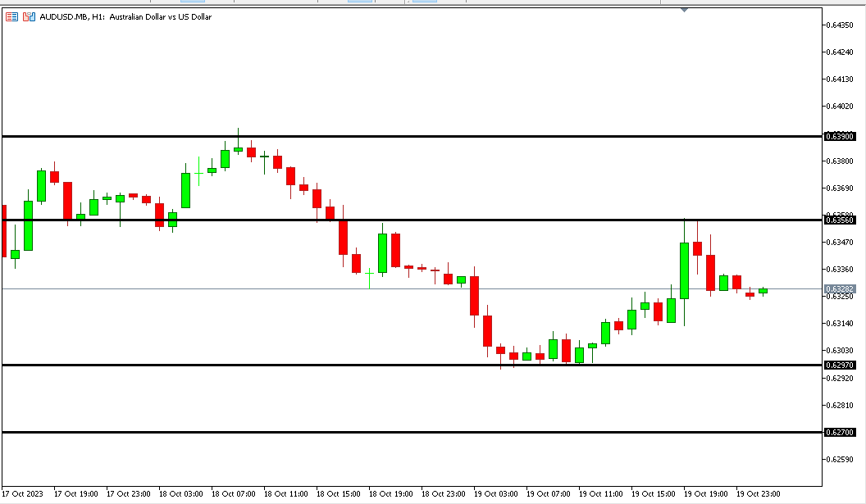This screenshot has width=866, height=504.
Task: Click the chart shift triangle marker
Action: (684, 10)
